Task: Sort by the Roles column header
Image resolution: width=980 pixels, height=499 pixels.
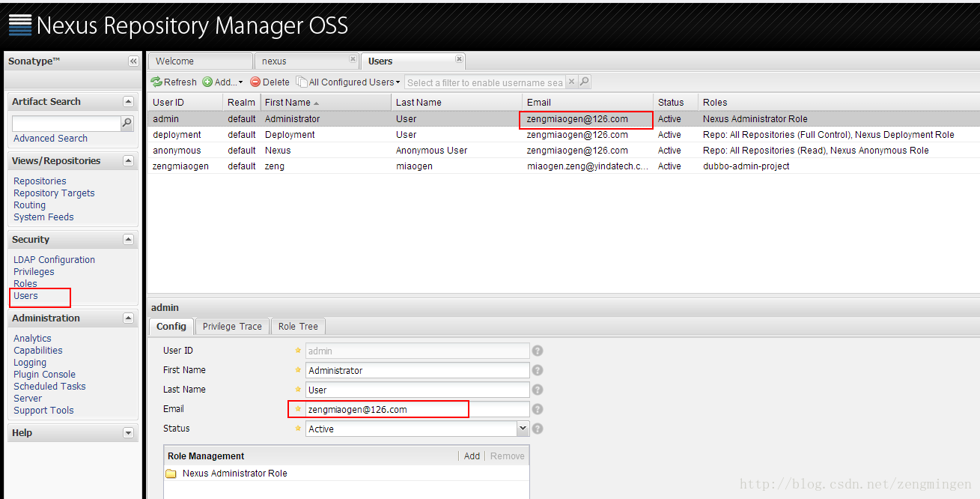Action: point(839,103)
